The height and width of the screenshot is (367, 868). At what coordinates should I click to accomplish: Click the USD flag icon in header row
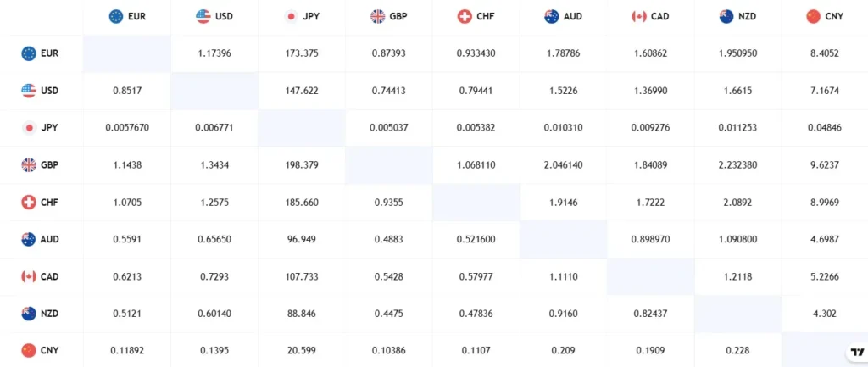click(x=203, y=16)
